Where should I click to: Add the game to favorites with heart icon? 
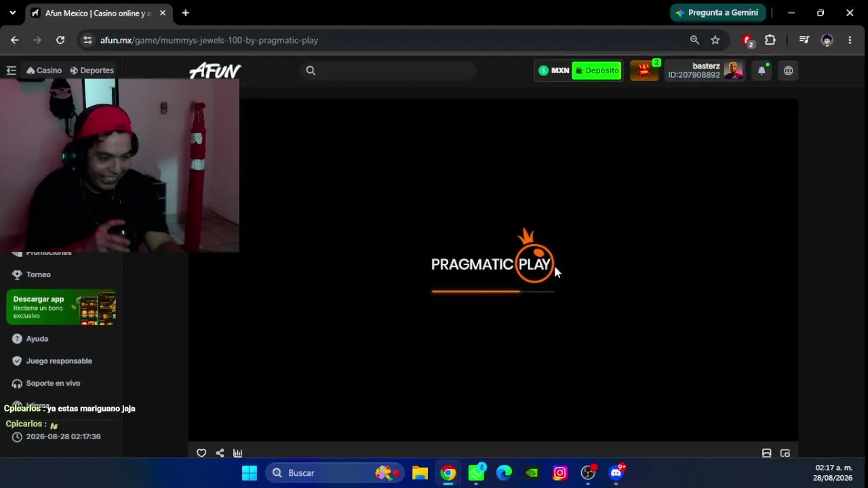[201, 453]
